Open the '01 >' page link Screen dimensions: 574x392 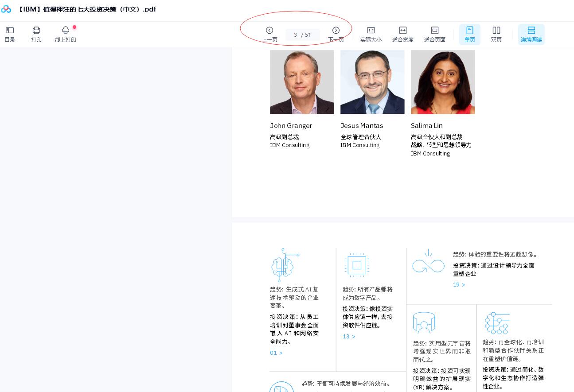(x=276, y=353)
